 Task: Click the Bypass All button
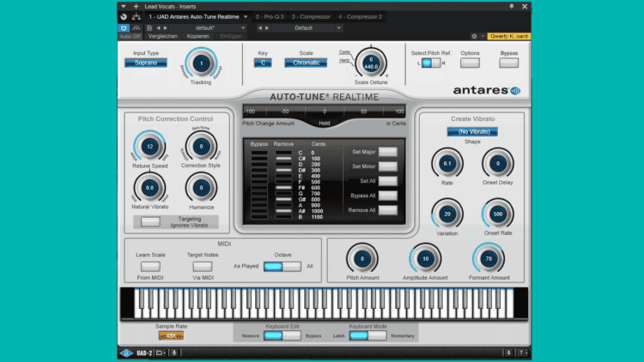pos(388,196)
